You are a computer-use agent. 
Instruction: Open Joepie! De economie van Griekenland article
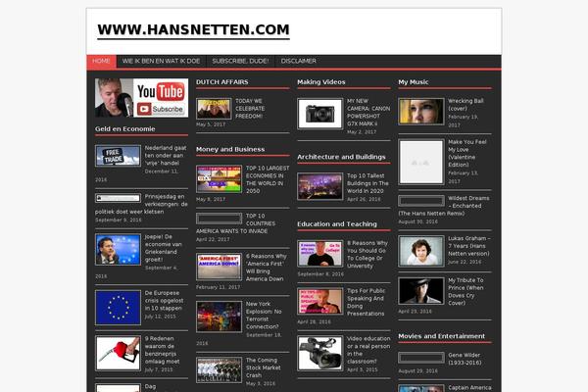tap(163, 248)
